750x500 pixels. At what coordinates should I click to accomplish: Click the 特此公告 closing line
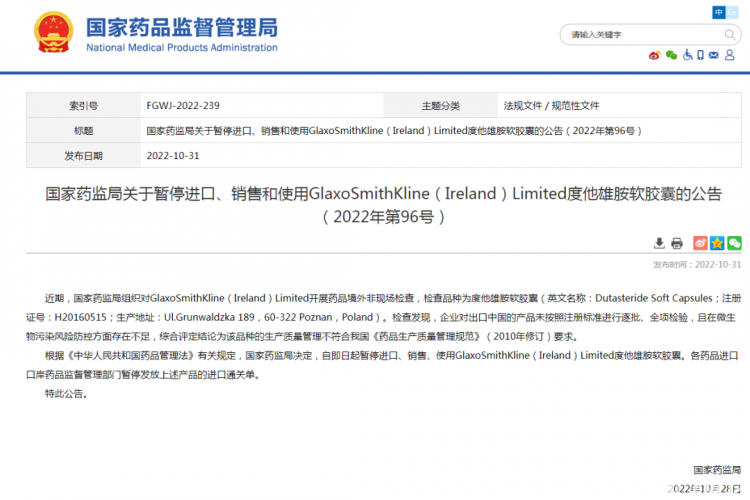(66, 394)
